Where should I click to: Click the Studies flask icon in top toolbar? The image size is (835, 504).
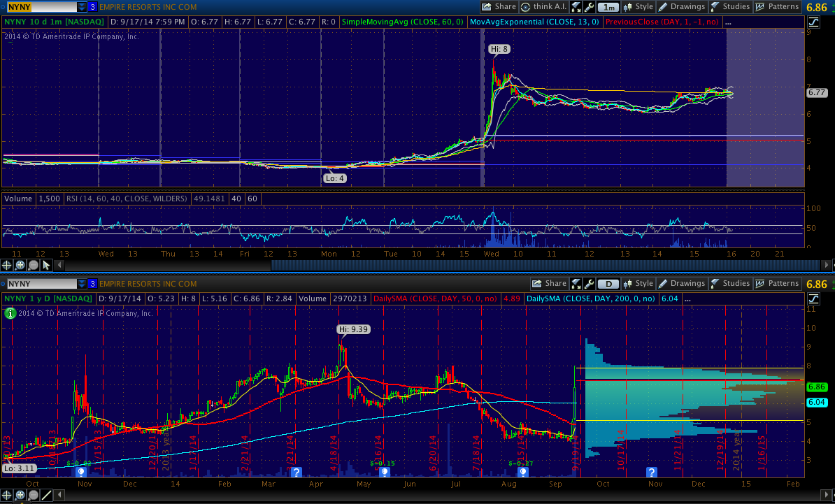[715, 7]
